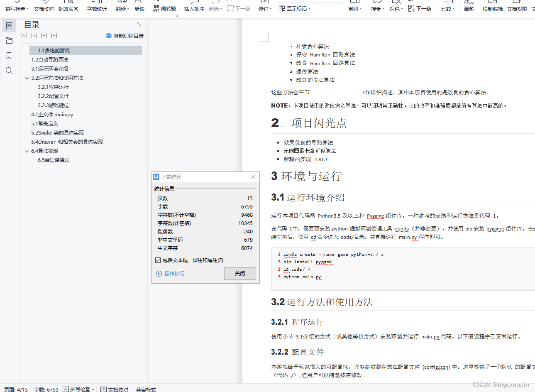Click 页面: 4/15 in status bar

point(16,390)
